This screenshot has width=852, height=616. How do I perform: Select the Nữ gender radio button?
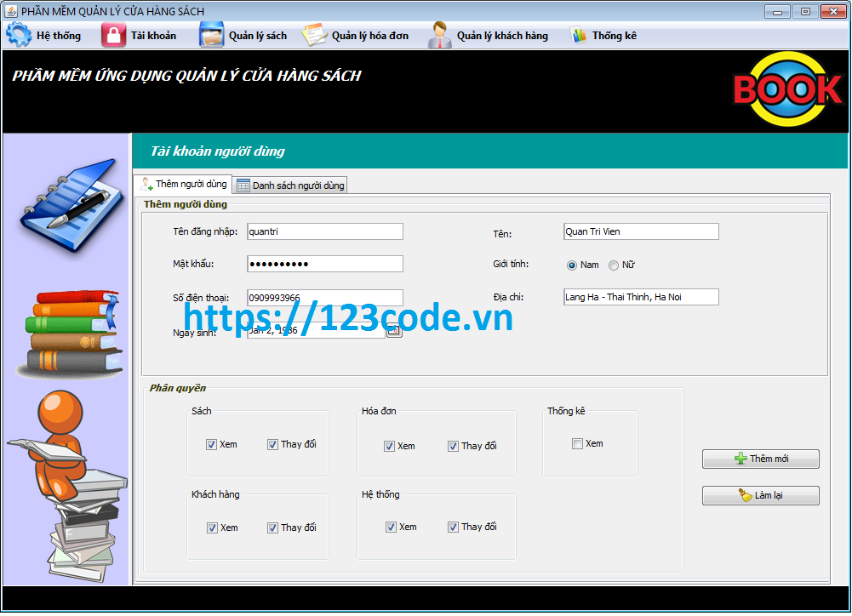tap(614, 265)
